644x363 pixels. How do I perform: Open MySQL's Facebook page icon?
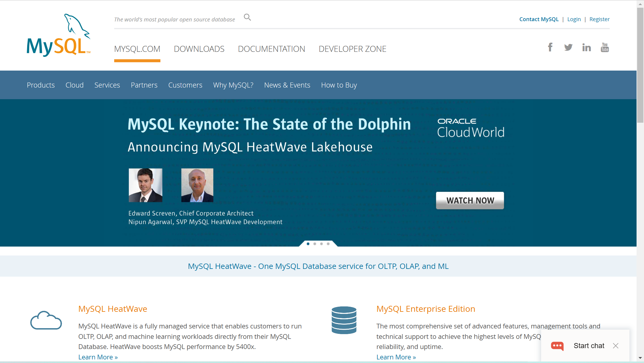550,47
